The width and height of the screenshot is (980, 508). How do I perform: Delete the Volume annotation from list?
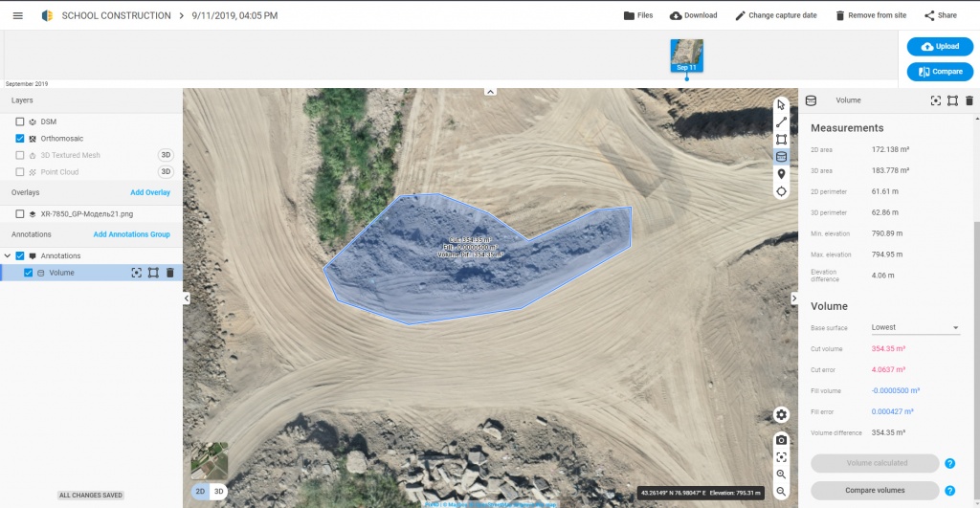click(170, 273)
